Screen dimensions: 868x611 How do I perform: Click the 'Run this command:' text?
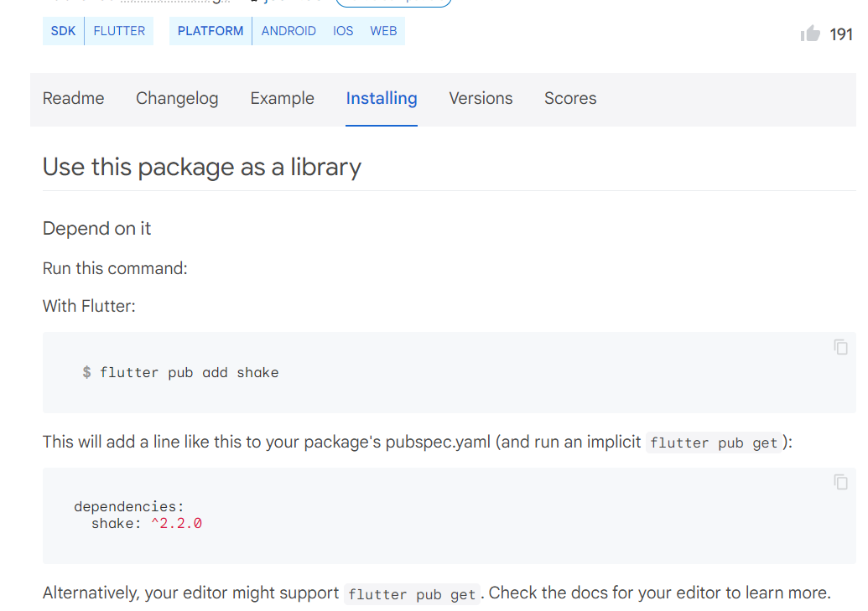point(115,268)
